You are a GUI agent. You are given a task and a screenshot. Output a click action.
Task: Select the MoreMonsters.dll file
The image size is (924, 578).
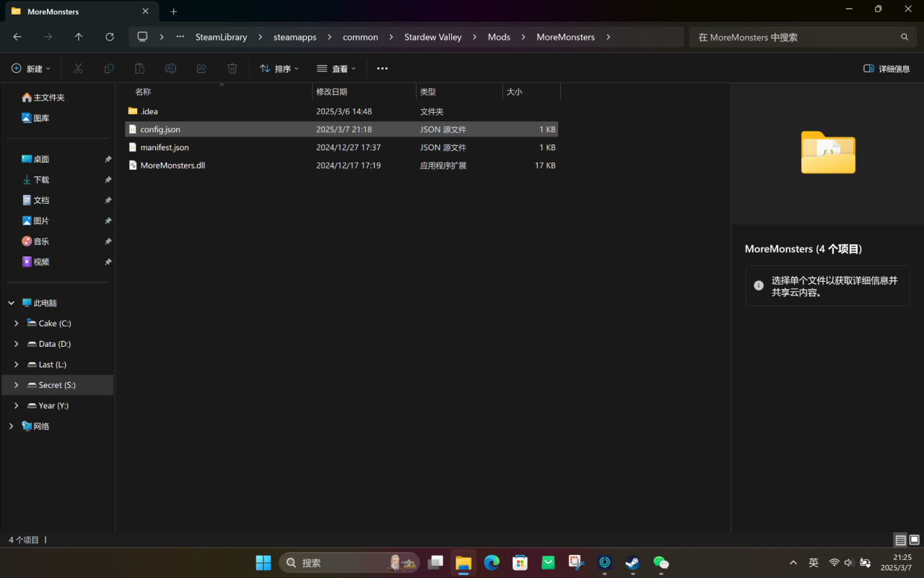coord(341,165)
